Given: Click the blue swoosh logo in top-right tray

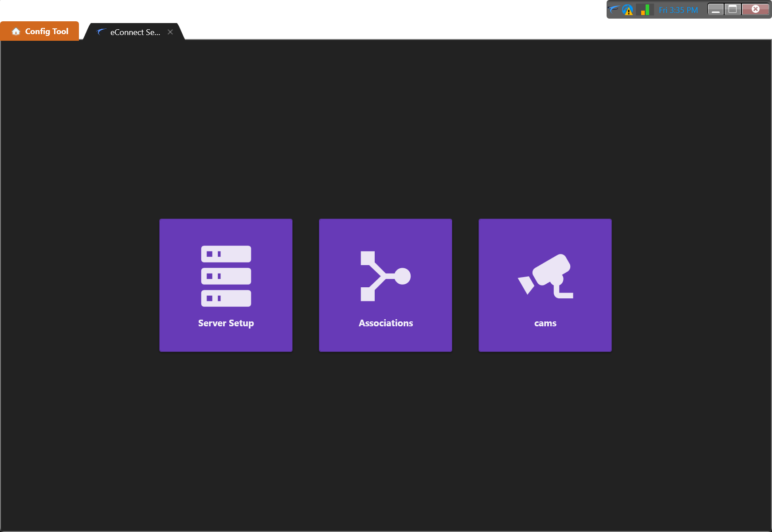Looking at the screenshot, I should click(x=614, y=9).
